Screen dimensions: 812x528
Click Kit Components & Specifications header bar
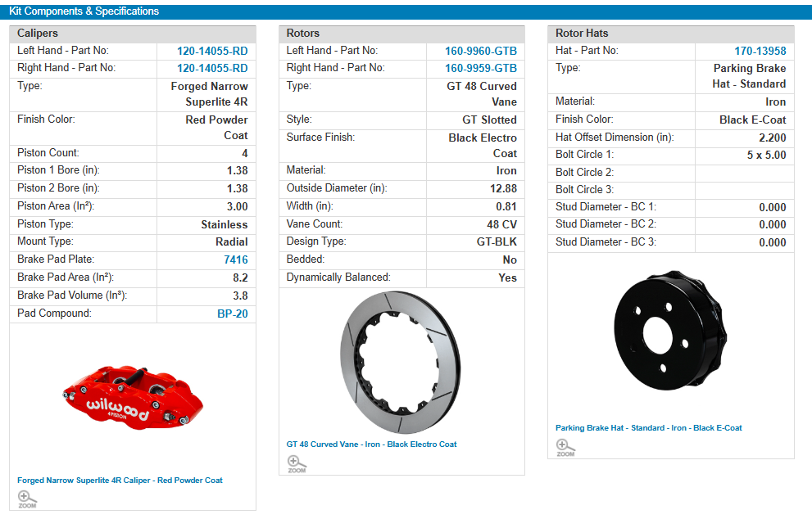[x=406, y=11]
